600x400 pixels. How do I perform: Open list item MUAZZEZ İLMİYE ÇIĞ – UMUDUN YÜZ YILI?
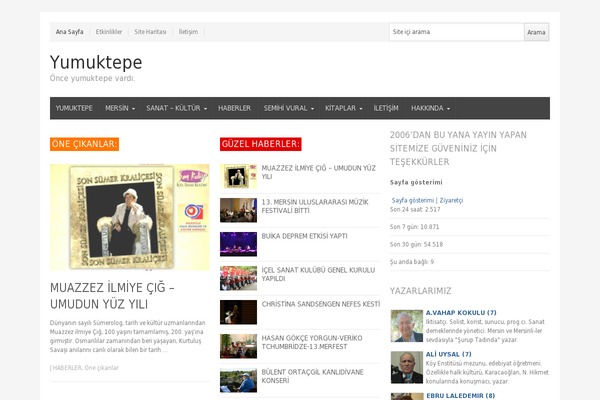coord(319,172)
